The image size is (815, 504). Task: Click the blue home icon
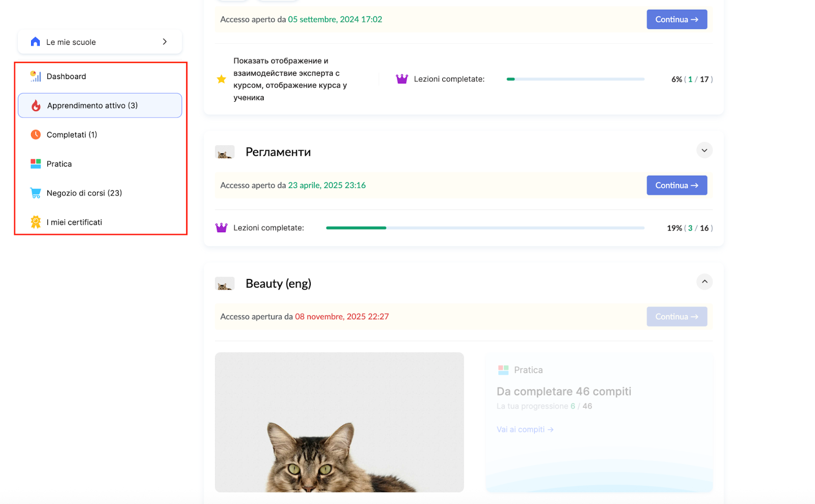[35, 42]
